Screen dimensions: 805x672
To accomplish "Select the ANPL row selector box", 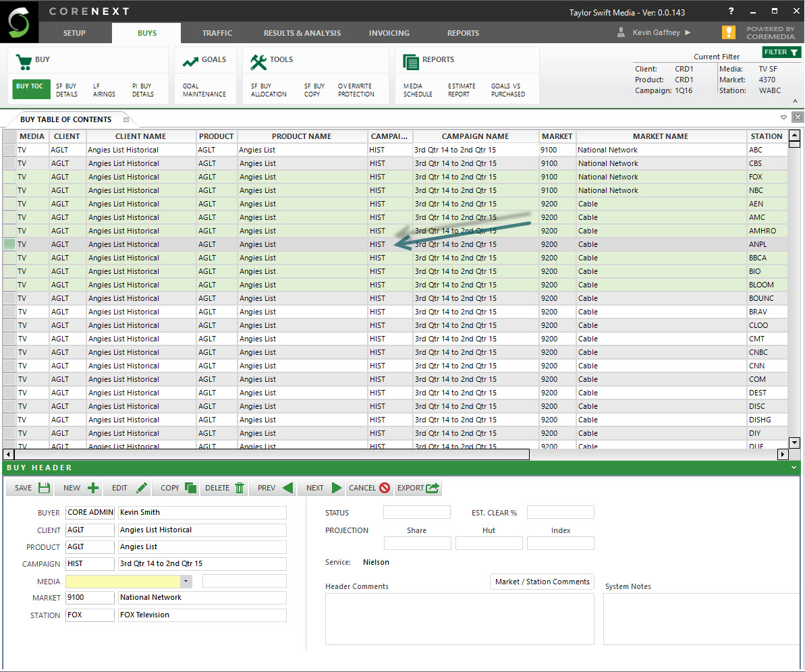I will pos(9,244).
